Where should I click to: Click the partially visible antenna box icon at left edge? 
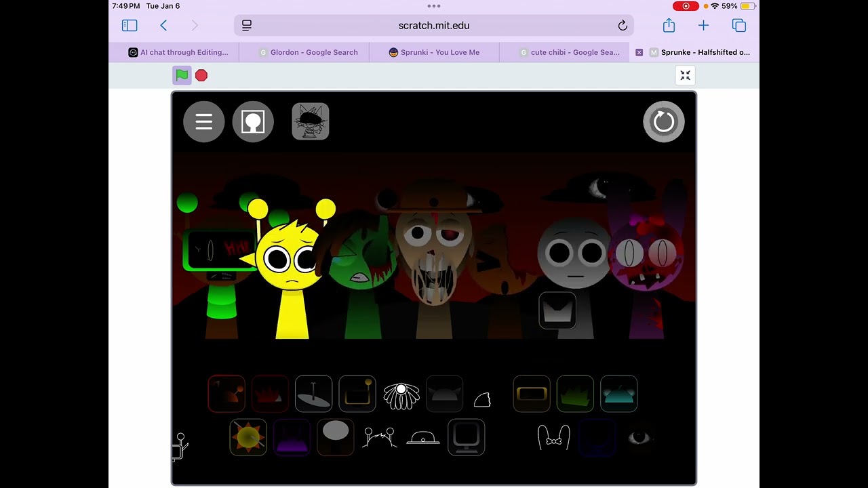tap(180, 447)
